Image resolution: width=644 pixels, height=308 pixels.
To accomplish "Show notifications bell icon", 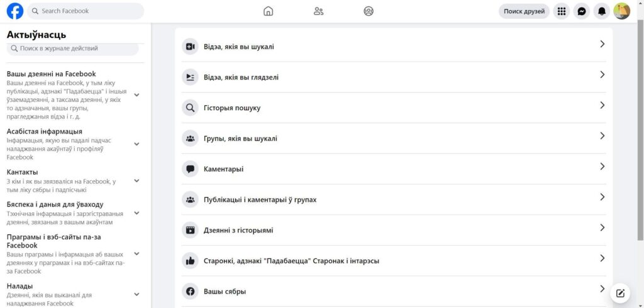I will (x=602, y=11).
